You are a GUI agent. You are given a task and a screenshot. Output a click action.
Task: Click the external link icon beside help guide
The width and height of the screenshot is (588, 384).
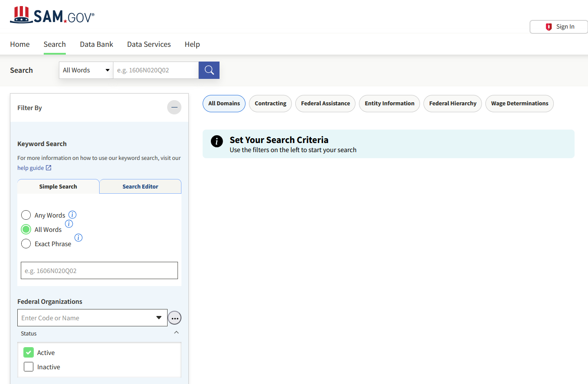pos(48,168)
